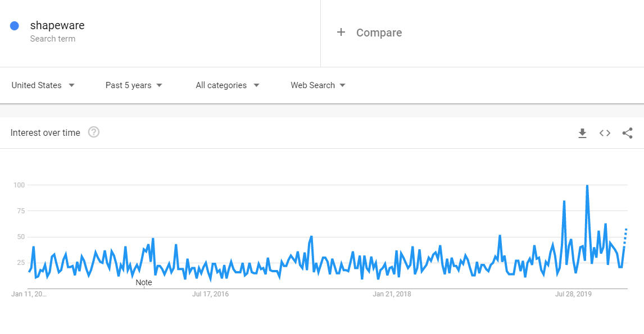Click the dotted forecast segment at chart end
This screenshot has height=334, width=644.
[625, 237]
